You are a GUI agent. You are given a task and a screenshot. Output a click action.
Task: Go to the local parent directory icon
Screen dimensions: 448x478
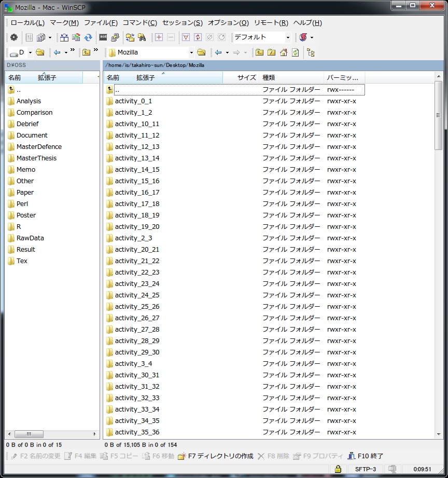(x=86, y=52)
